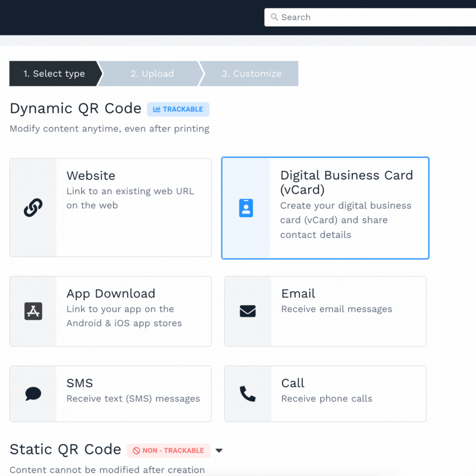
Task: Click 'Content cannot be modified after creation'
Action: click(x=107, y=470)
